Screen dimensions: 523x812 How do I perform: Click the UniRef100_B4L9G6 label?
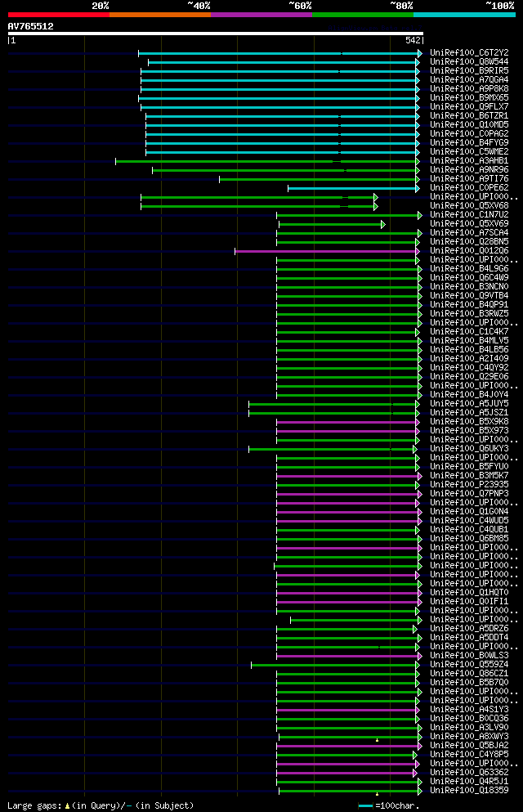469,269
